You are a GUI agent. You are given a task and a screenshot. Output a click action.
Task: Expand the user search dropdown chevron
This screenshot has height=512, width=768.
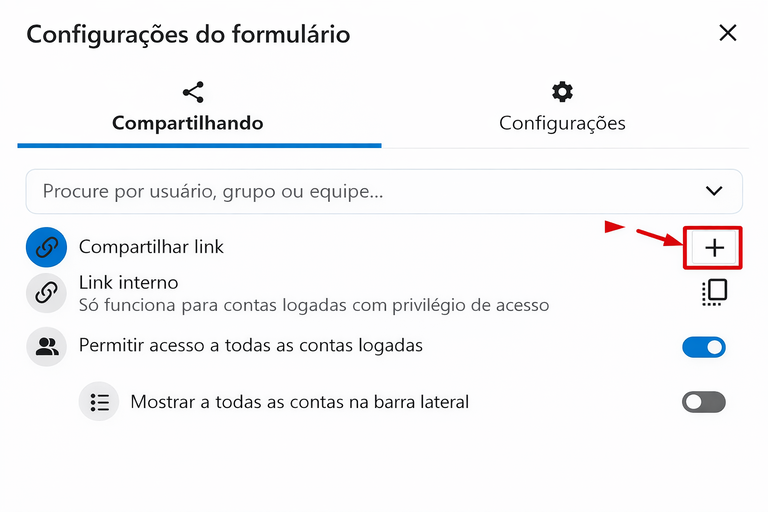pyautogui.click(x=714, y=191)
